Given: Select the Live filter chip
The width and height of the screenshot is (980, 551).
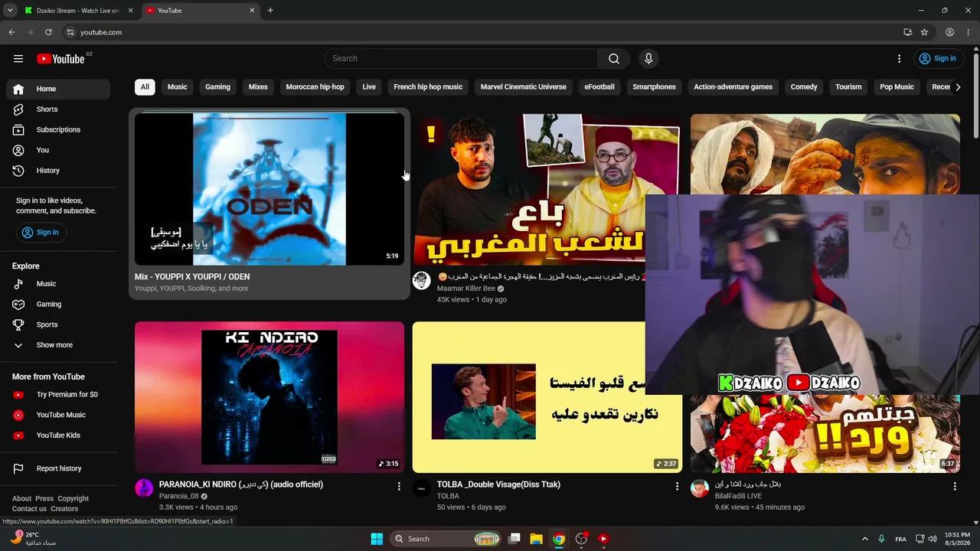Looking at the screenshot, I should point(369,87).
